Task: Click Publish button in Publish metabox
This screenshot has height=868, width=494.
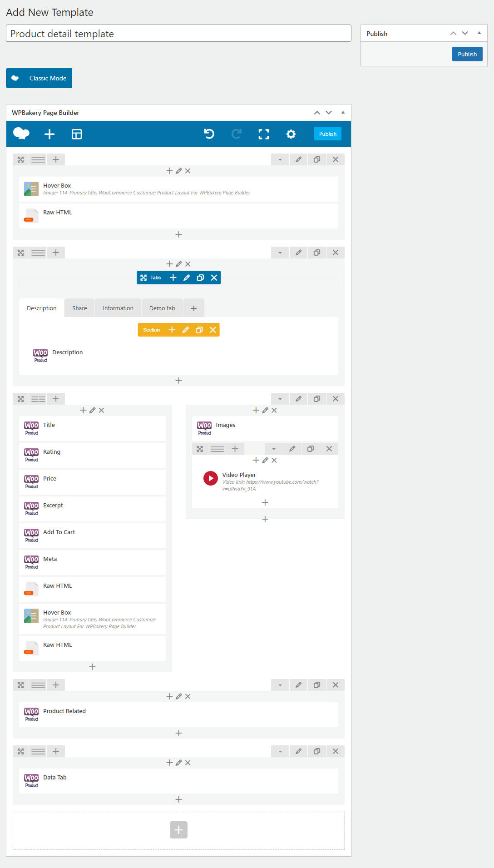Action: click(467, 54)
